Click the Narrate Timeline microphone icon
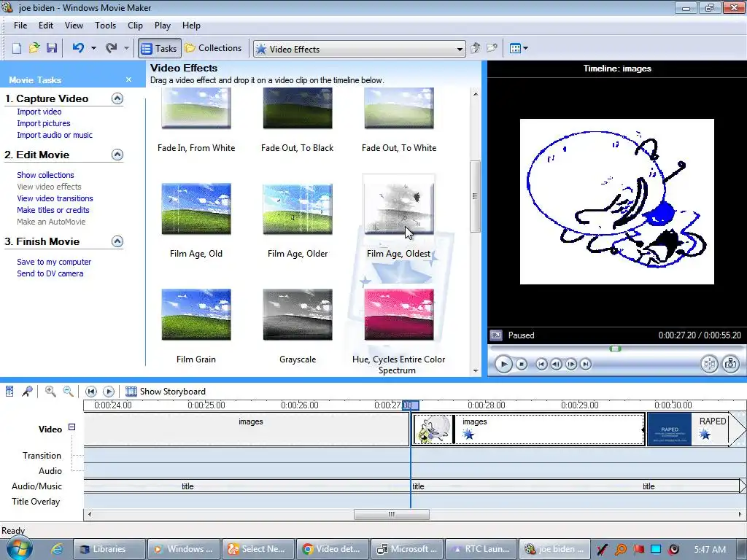The height and width of the screenshot is (560, 747). [x=27, y=392]
